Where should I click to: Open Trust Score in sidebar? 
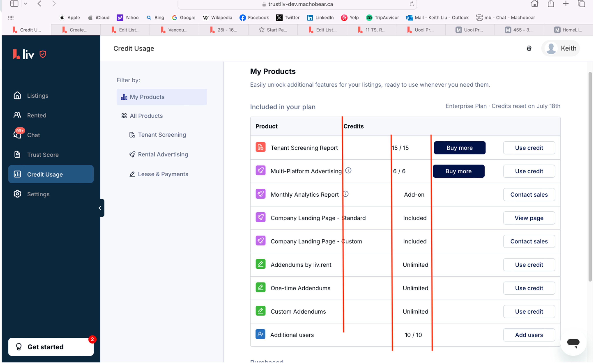coord(43,155)
